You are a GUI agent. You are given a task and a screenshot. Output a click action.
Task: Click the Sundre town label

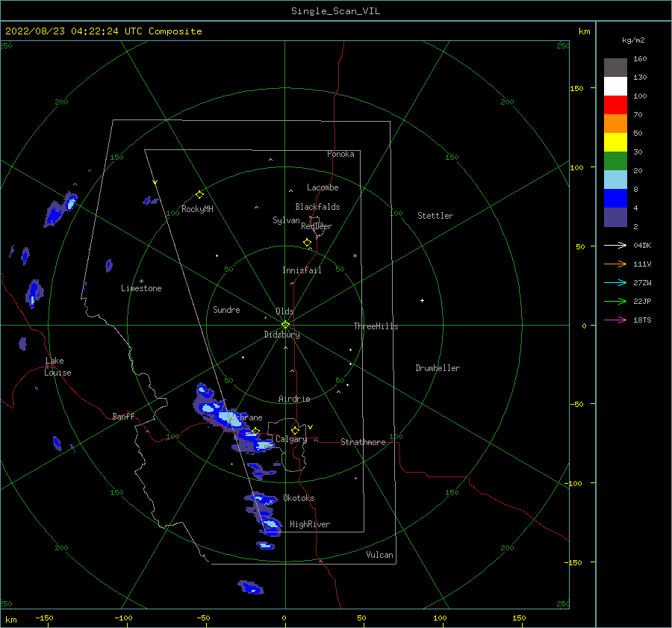226,309
